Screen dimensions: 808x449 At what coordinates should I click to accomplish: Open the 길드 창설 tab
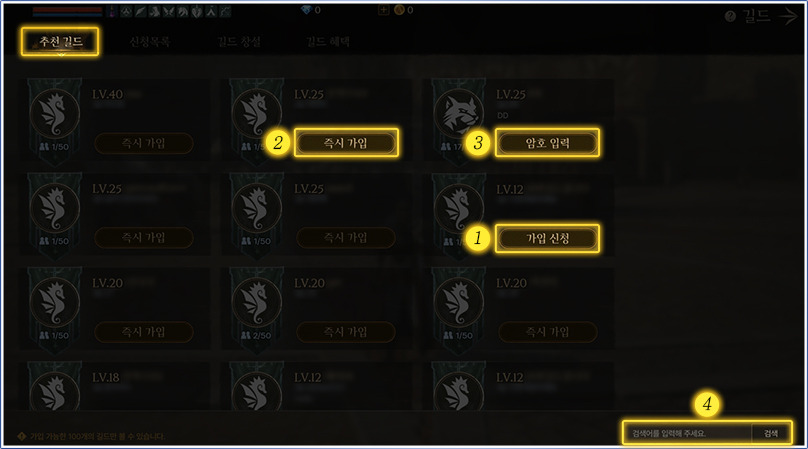coord(239,42)
